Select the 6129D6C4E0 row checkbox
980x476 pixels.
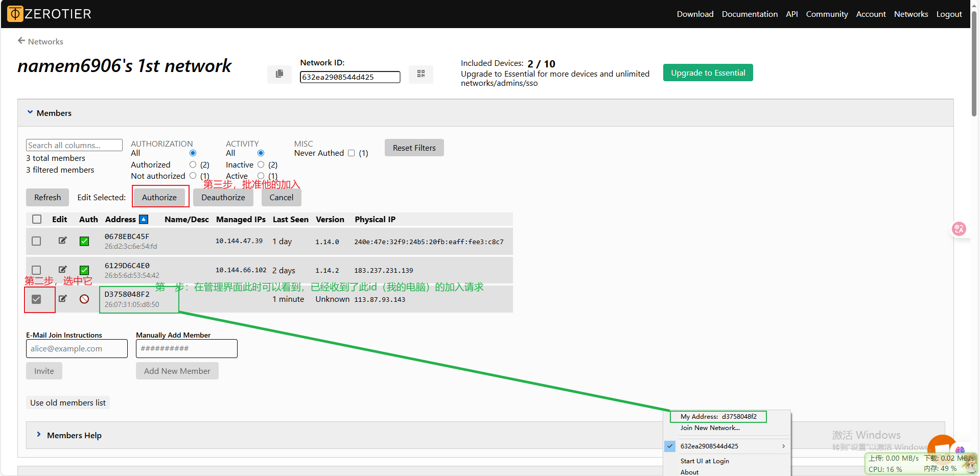coord(36,270)
